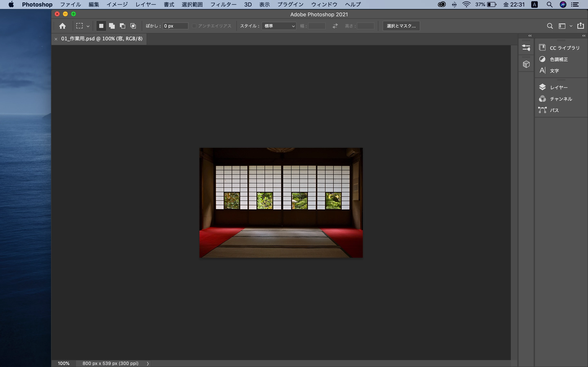Open the フィルター menu
Viewport: 588px width, 367px height.
click(223, 4)
